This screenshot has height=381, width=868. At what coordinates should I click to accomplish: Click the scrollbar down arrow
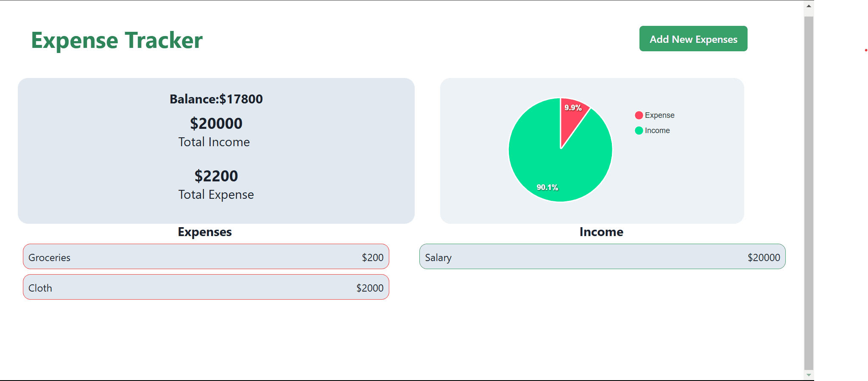point(809,375)
